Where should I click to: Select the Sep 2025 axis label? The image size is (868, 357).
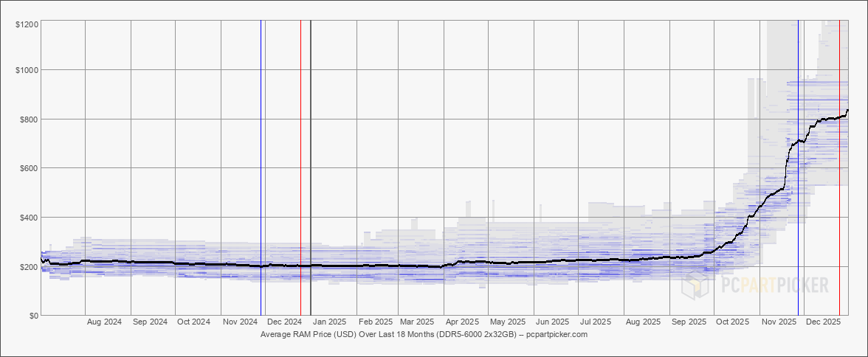(689, 322)
